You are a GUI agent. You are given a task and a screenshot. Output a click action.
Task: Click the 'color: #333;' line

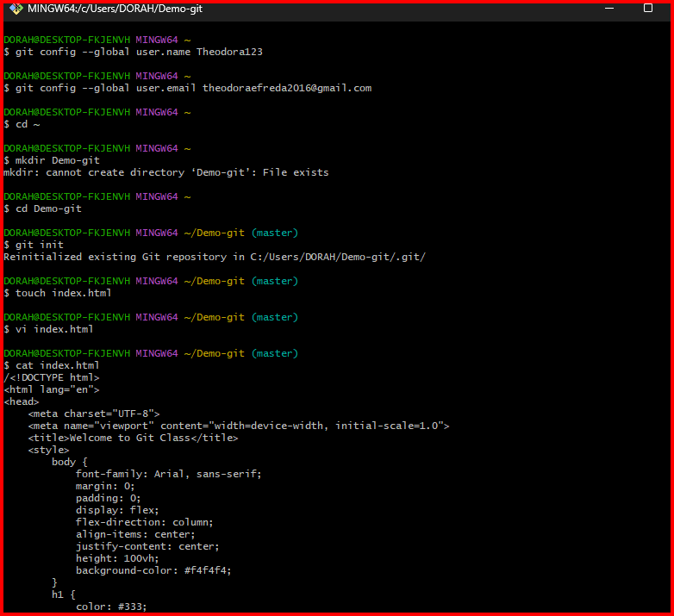tap(111, 607)
